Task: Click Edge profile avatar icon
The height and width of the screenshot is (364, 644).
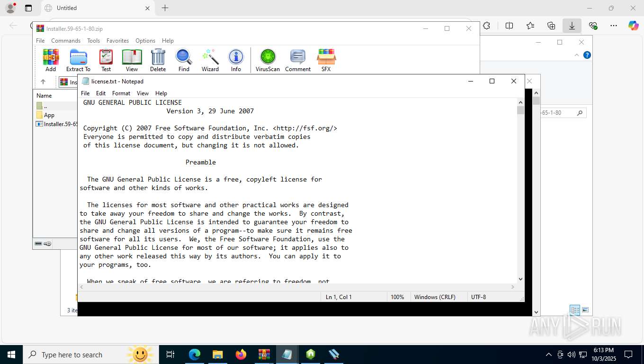Action: pos(10,8)
